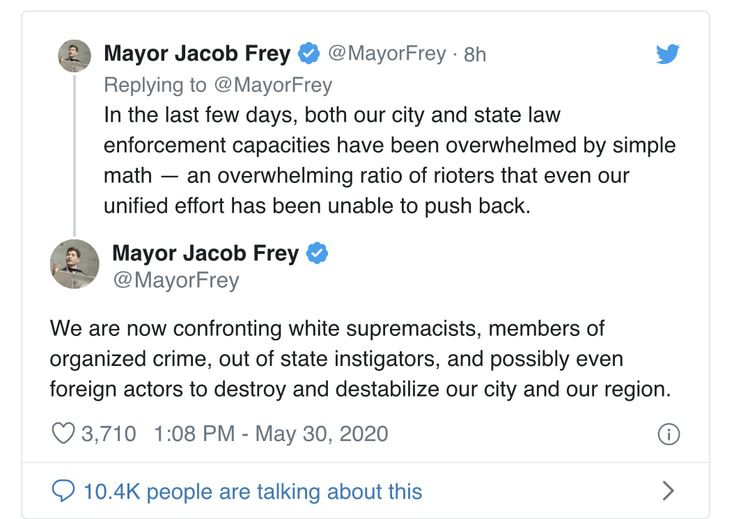Click 'Replying to @MayorFrey' mention

273,85
